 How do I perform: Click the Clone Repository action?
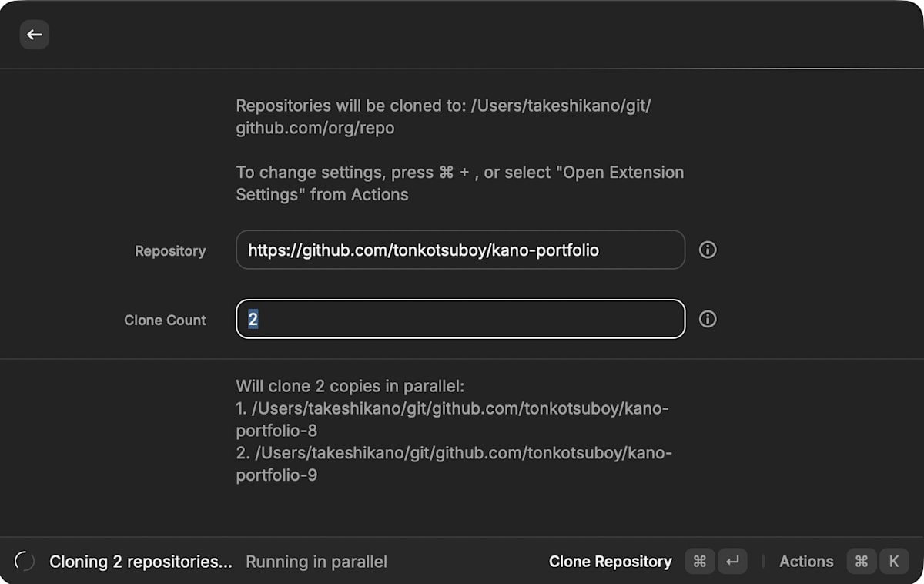pyautogui.click(x=610, y=562)
